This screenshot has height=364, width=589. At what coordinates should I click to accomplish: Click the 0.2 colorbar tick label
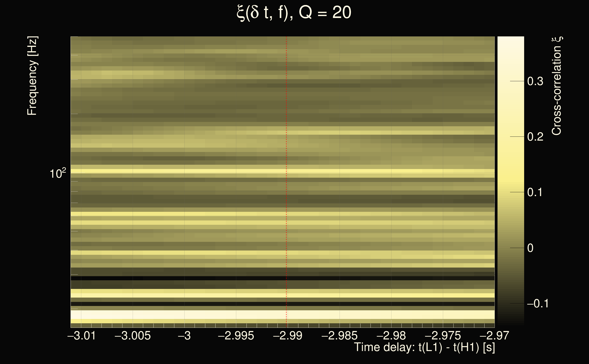point(535,137)
